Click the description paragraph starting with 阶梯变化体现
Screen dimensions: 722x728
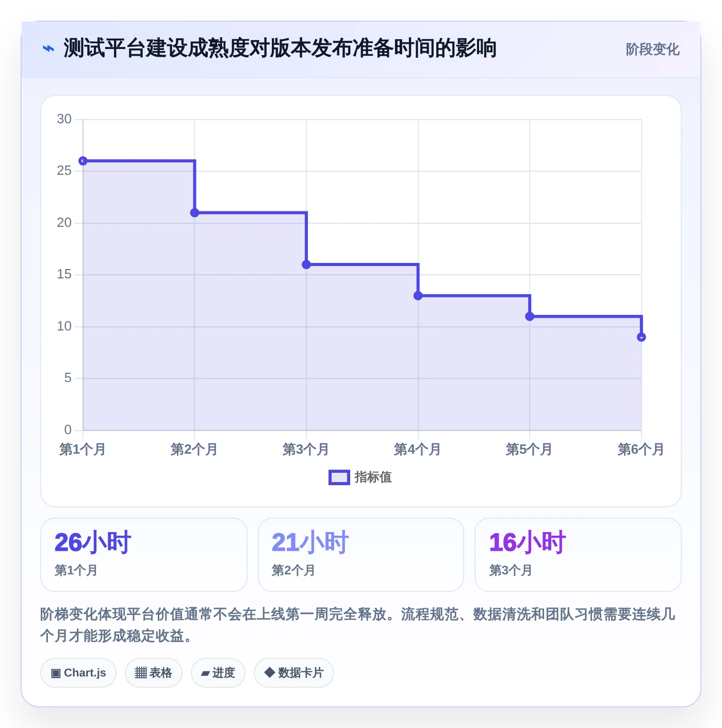(358, 625)
